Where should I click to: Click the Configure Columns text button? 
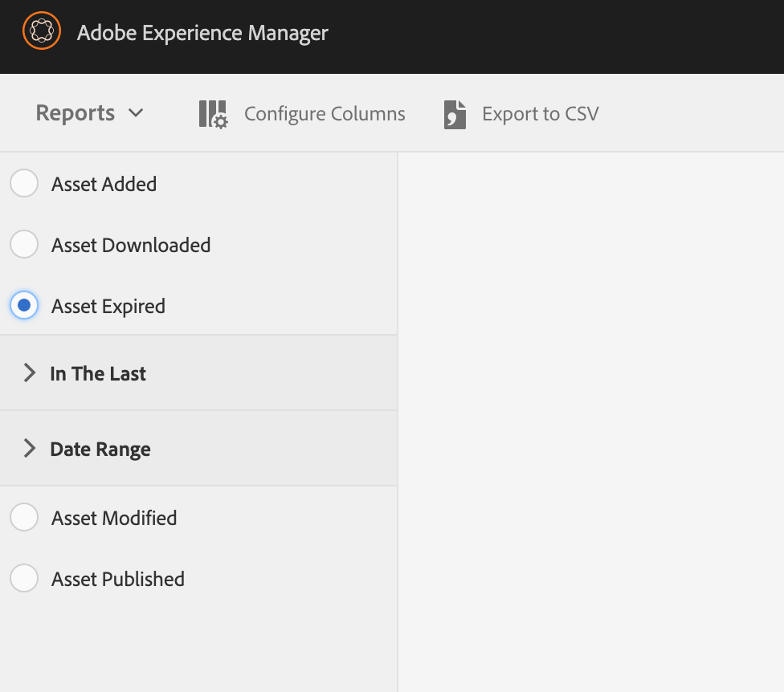tap(325, 114)
